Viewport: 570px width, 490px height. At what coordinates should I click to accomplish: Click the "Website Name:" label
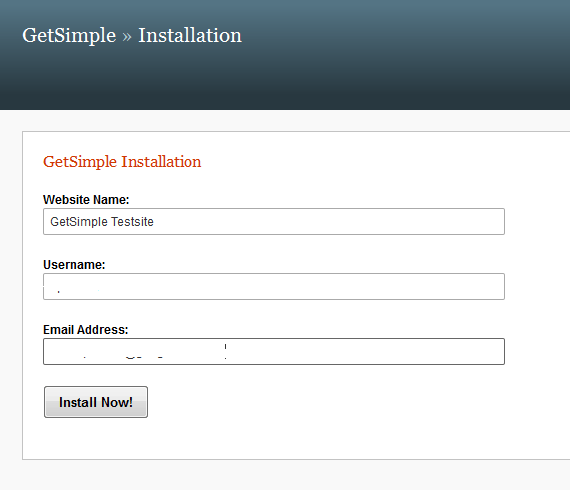point(86,200)
